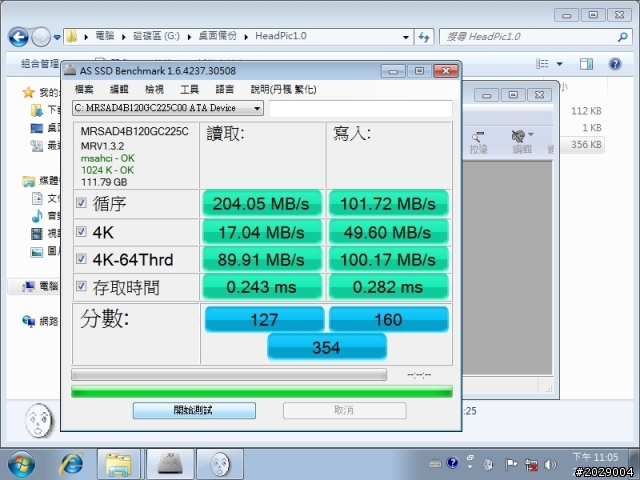Select the 媒體 libraries item in sidebar
The image size is (640, 480).
(x=41, y=181)
